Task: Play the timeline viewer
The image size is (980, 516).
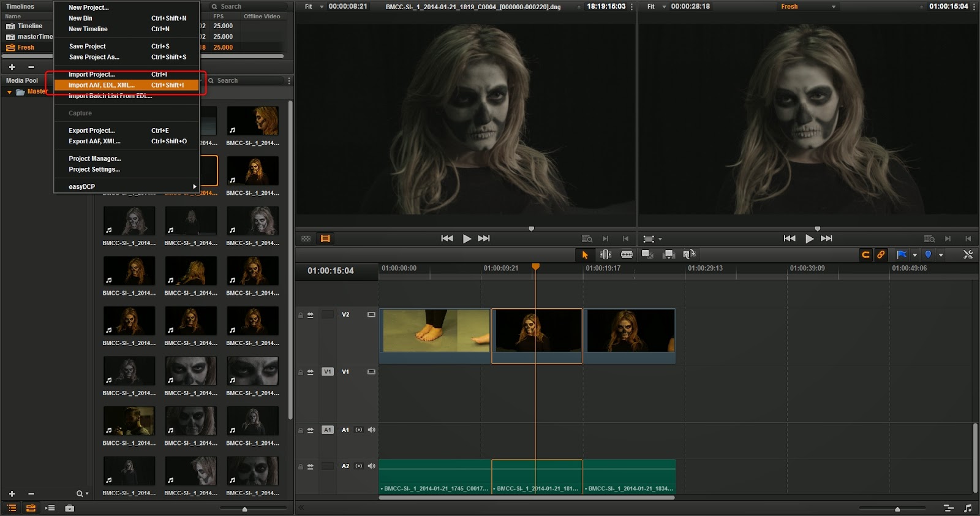Action: pos(809,238)
